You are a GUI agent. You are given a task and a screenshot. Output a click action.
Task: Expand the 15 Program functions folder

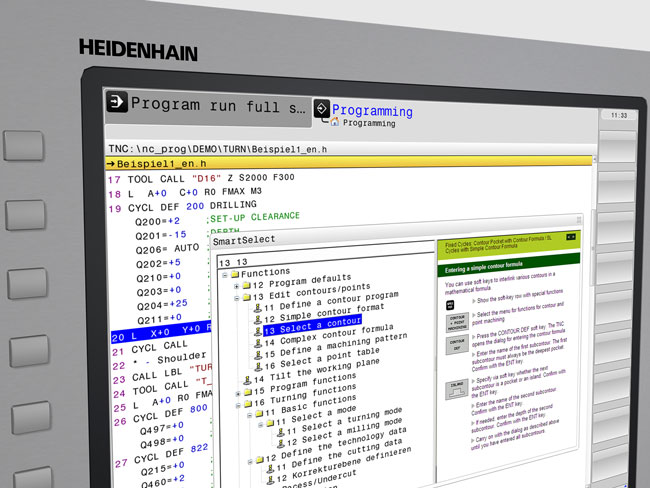tap(238, 393)
